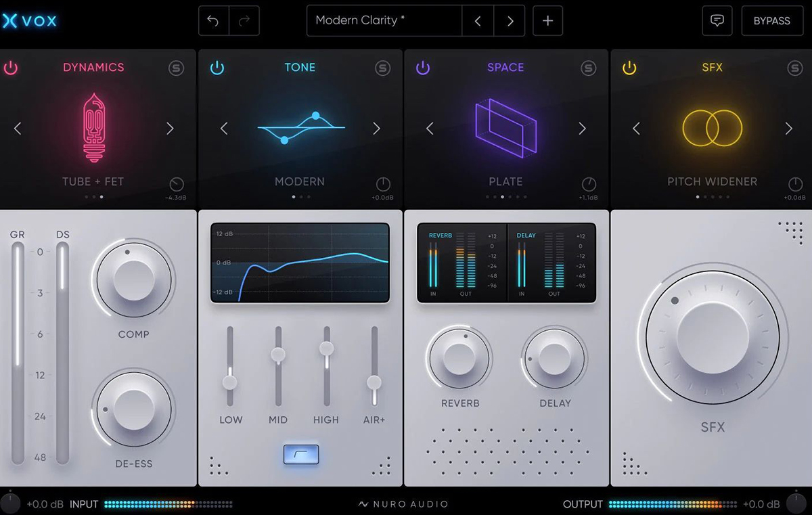Go to next preset with right chevron

(x=510, y=21)
